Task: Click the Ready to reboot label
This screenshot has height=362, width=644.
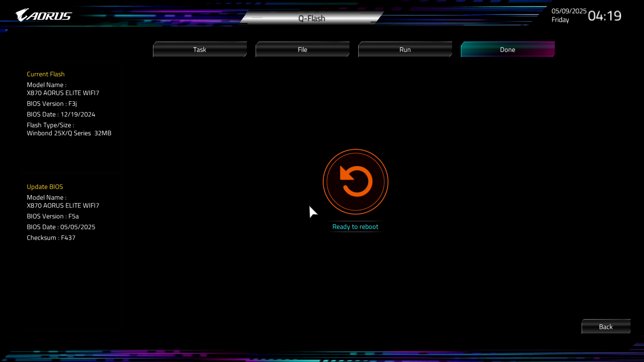Action: 355,227
